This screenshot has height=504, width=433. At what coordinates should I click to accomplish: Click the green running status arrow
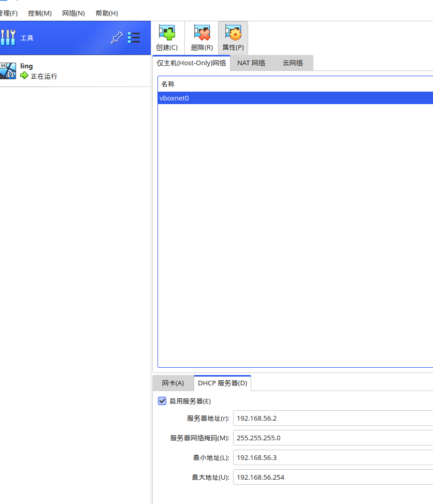tap(24, 76)
